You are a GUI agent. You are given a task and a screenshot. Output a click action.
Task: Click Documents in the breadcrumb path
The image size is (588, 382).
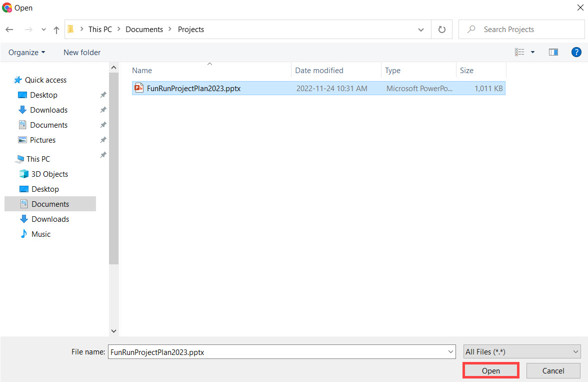(144, 30)
